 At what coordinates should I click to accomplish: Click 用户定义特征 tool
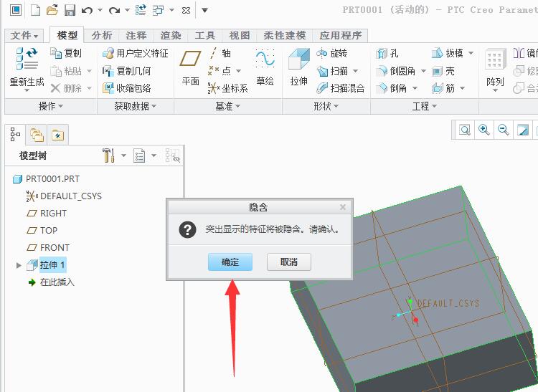click(135, 53)
